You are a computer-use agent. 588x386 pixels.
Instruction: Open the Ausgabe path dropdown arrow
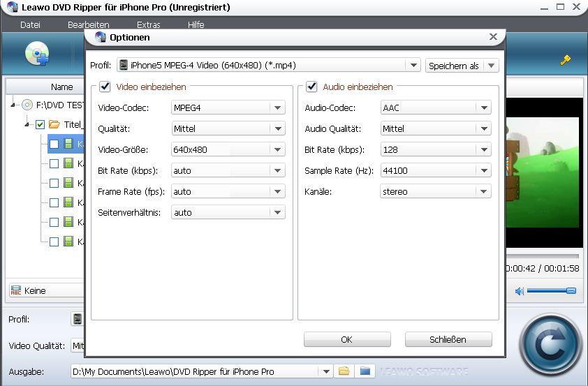click(326, 372)
